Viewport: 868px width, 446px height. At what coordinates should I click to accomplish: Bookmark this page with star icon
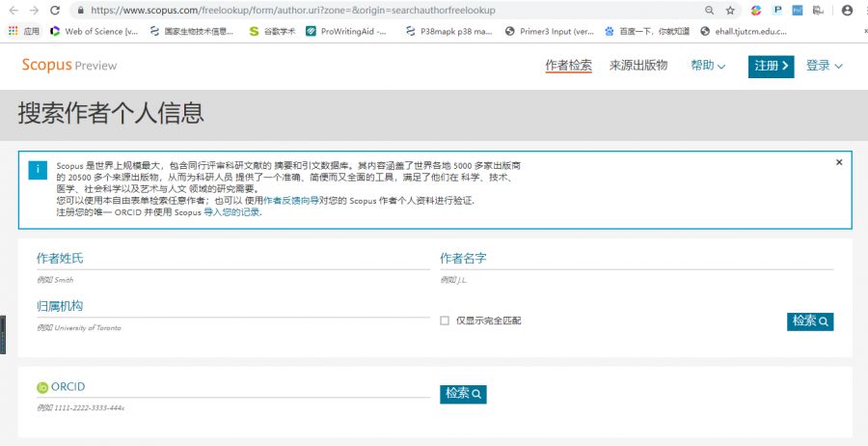[x=730, y=10]
